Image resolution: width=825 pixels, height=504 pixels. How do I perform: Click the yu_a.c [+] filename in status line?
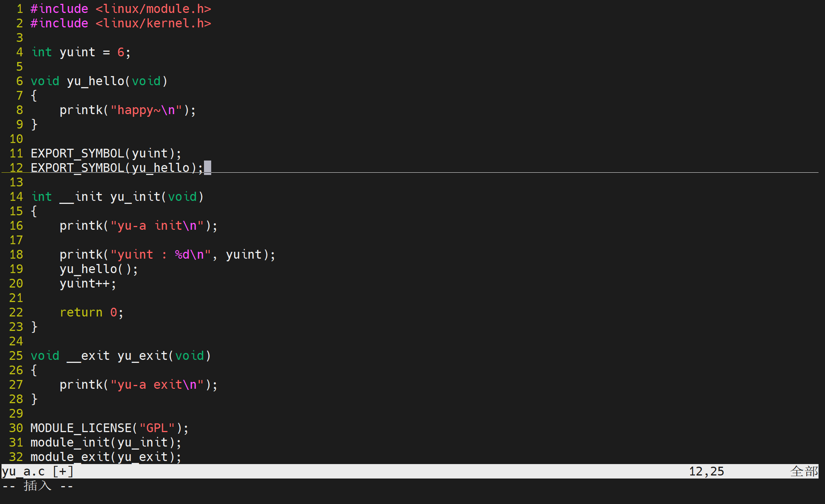(x=37, y=471)
